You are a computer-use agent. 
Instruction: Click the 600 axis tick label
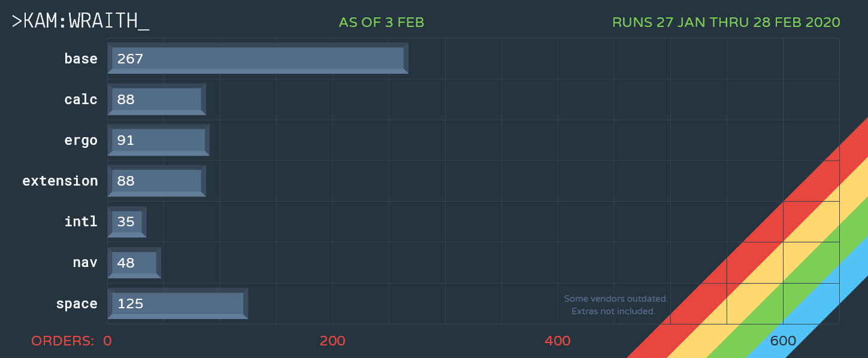(782, 341)
